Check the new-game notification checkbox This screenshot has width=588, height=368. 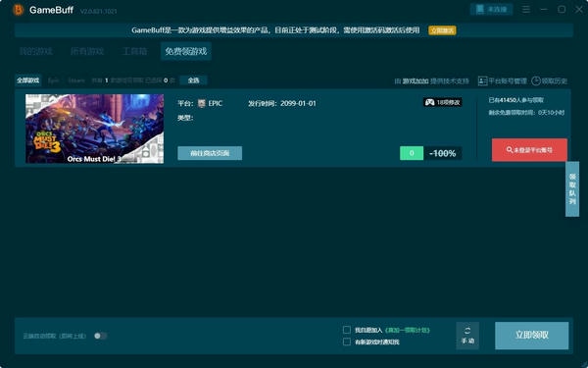pos(347,342)
